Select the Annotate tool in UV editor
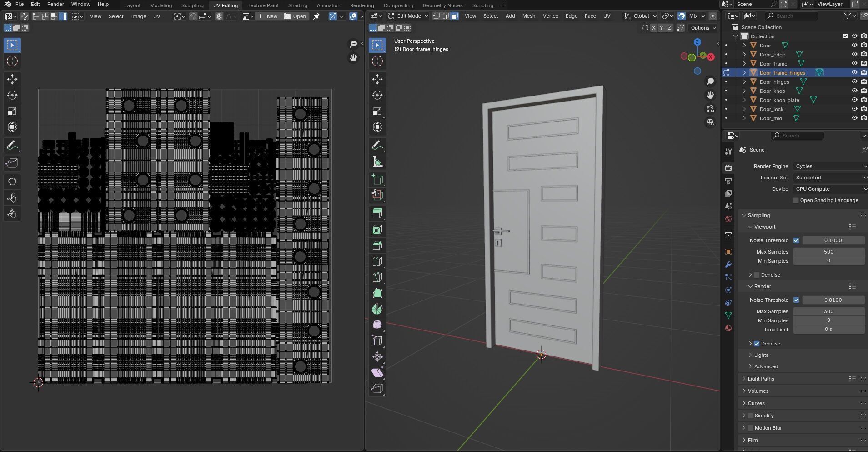Image resolution: width=868 pixels, height=452 pixels. click(12, 146)
